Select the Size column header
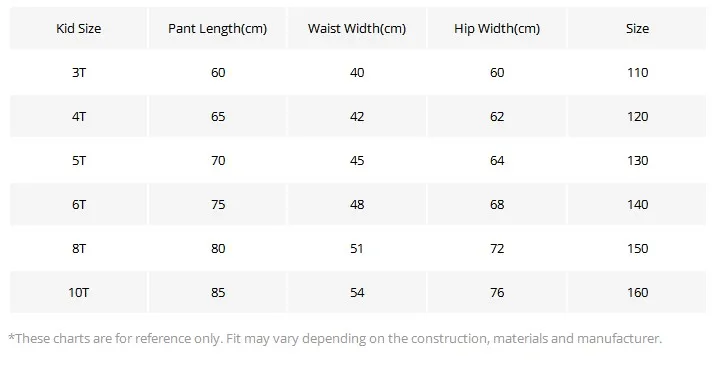This screenshot has height=371, width=721. [637, 29]
